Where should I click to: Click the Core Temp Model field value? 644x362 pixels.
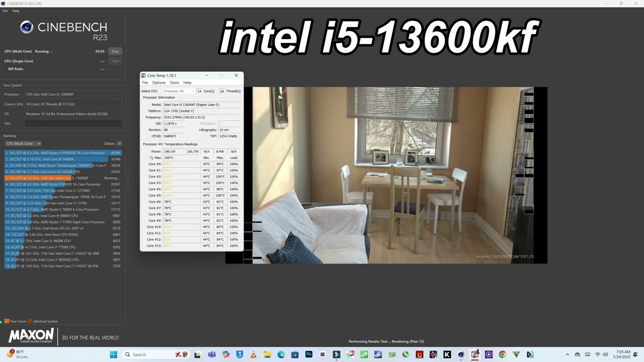pyautogui.click(x=201, y=105)
